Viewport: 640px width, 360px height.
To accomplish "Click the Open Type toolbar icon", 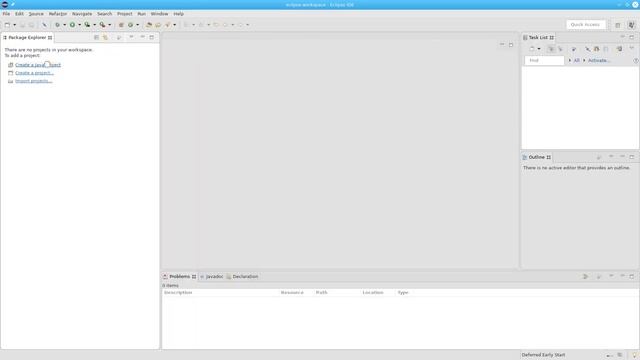I will pos(149,25).
